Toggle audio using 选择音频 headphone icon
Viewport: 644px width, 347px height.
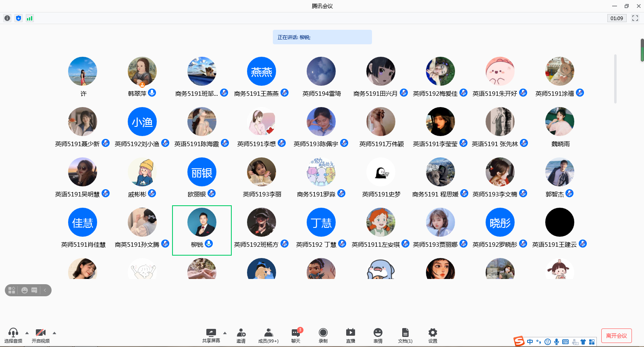(13, 335)
